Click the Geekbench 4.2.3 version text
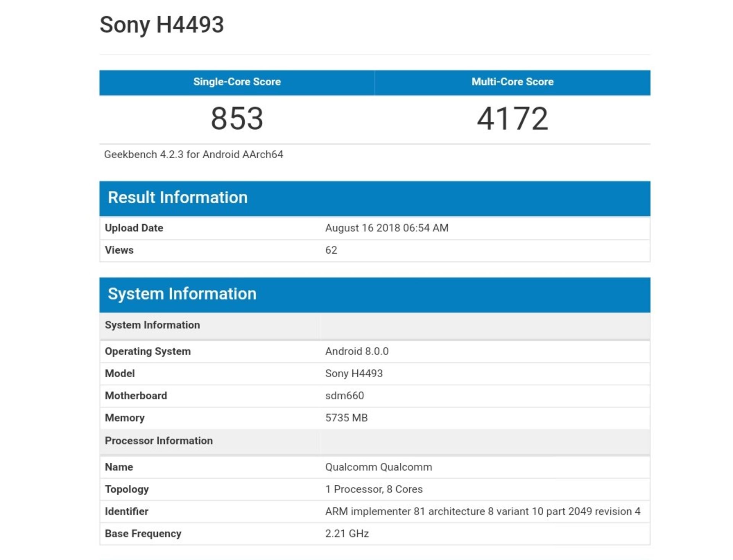Viewport: 733px width, 560px height. (x=193, y=154)
